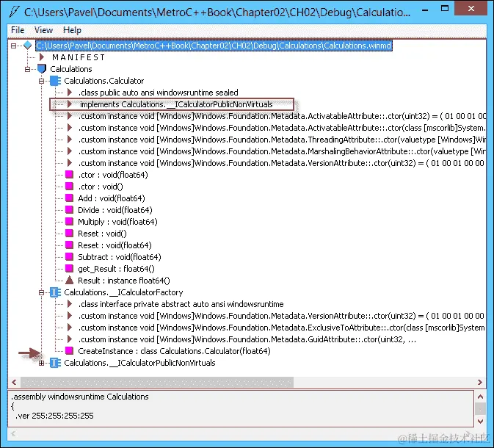Select 'get_Result : float64()' method row
494x448 pixels.
point(116,269)
